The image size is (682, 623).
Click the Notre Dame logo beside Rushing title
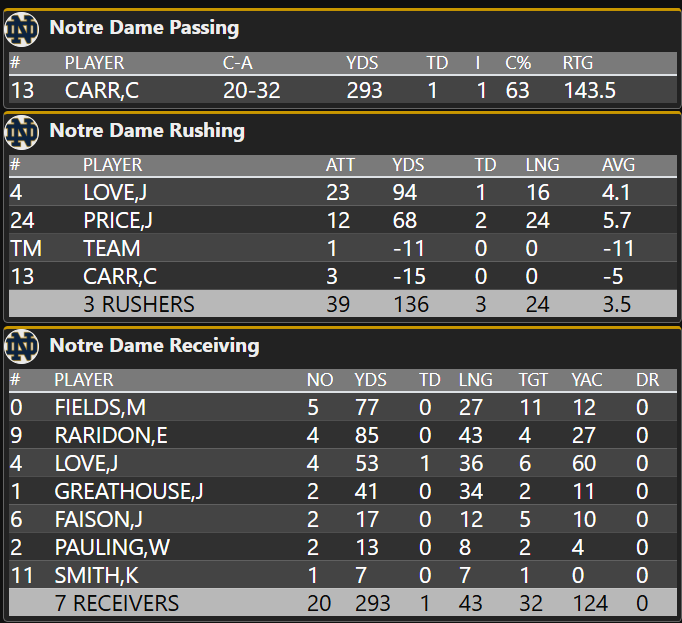(x=21, y=131)
